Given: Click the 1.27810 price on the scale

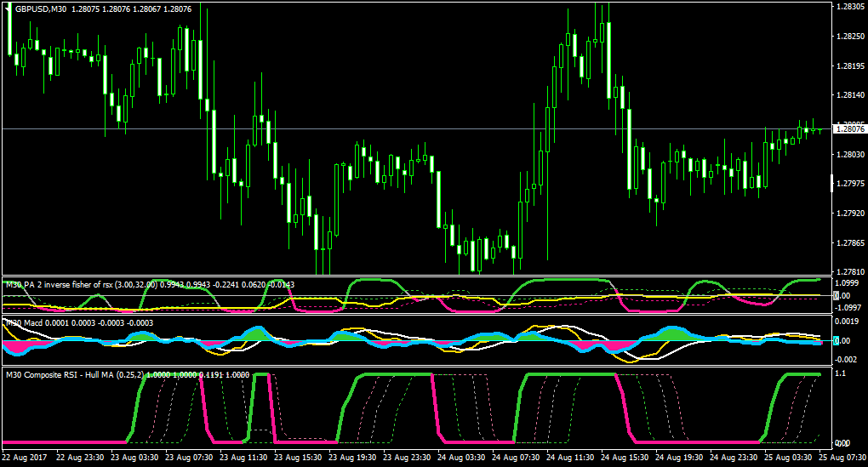Looking at the screenshot, I should pos(850,271).
